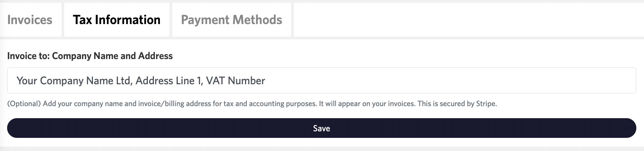
Task: Activate the currently selected Tax Information tab
Action: click(x=116, y=20)
